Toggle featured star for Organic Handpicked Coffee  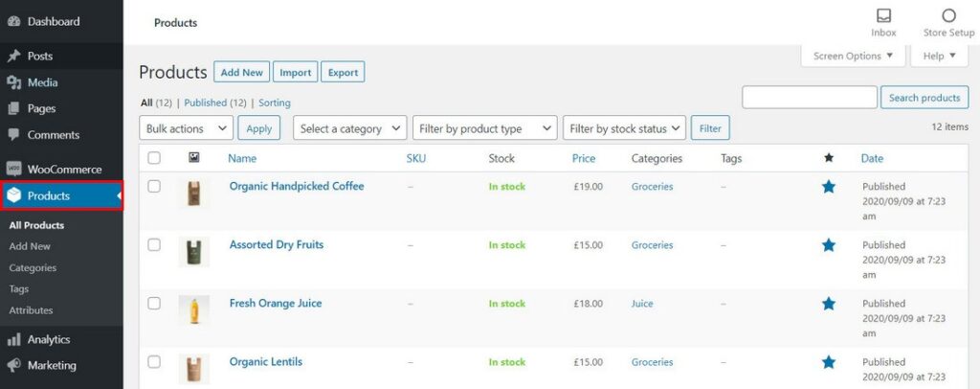[x=829, y=187]
